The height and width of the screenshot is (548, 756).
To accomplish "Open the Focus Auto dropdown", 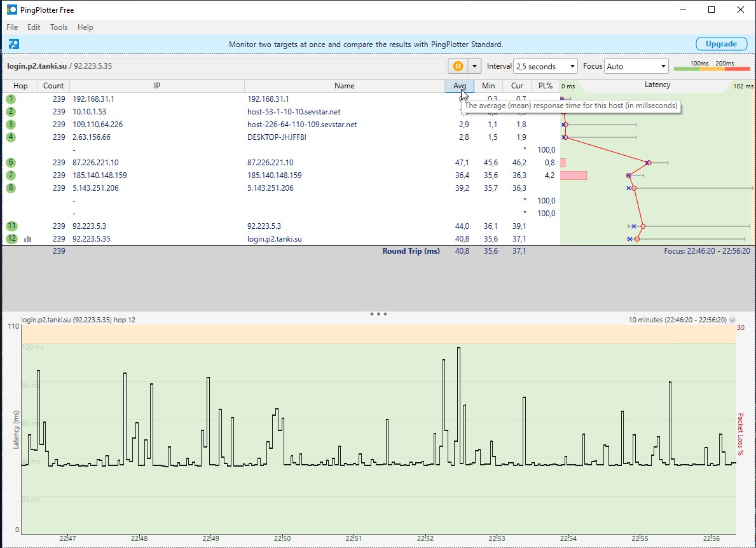I will pyautogui.click(x=636, y=66).
